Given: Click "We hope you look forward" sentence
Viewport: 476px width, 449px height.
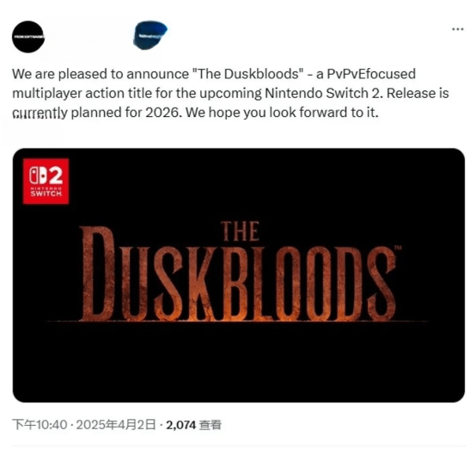Looking at the screenshot, I should tap(267, 113).
